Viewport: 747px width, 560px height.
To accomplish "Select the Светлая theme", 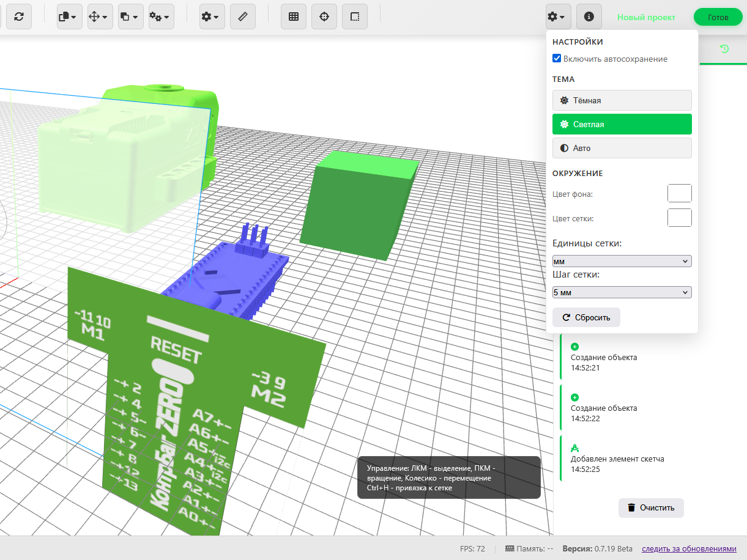I will coord(622,124).
